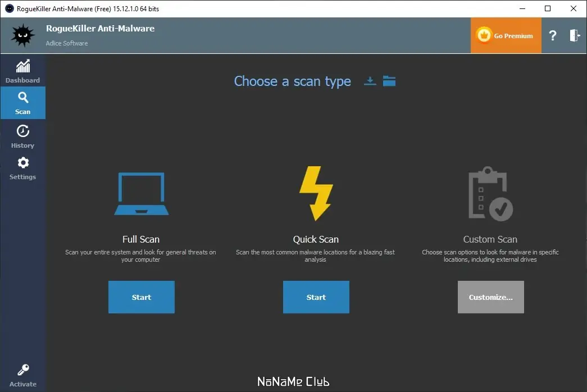Start the Quick Scan
The width and height of the screenshot is (587, 392).
(316, 297)
